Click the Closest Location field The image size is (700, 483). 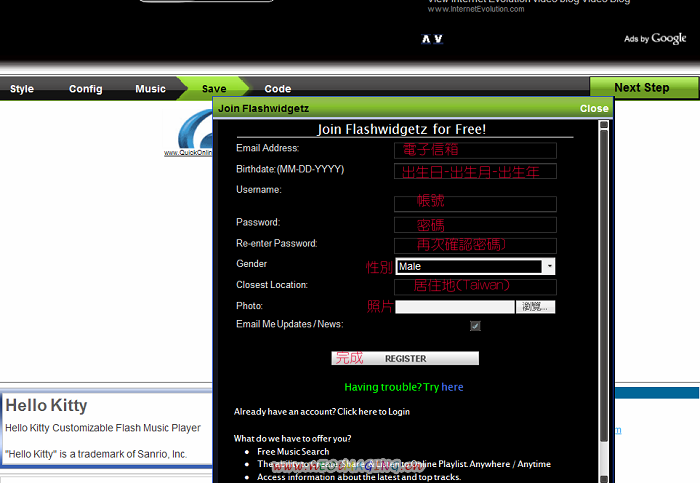click(475, 287)
